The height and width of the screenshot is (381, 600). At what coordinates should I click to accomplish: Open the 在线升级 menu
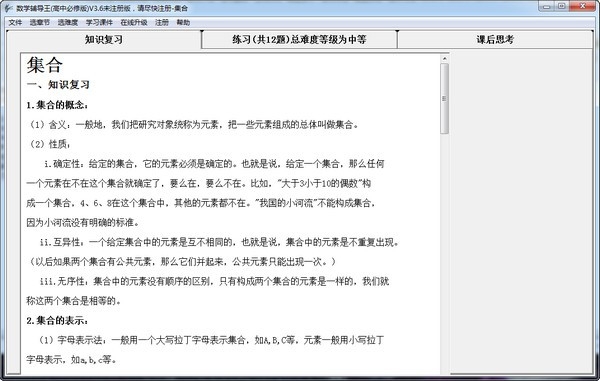click(134, 23)
